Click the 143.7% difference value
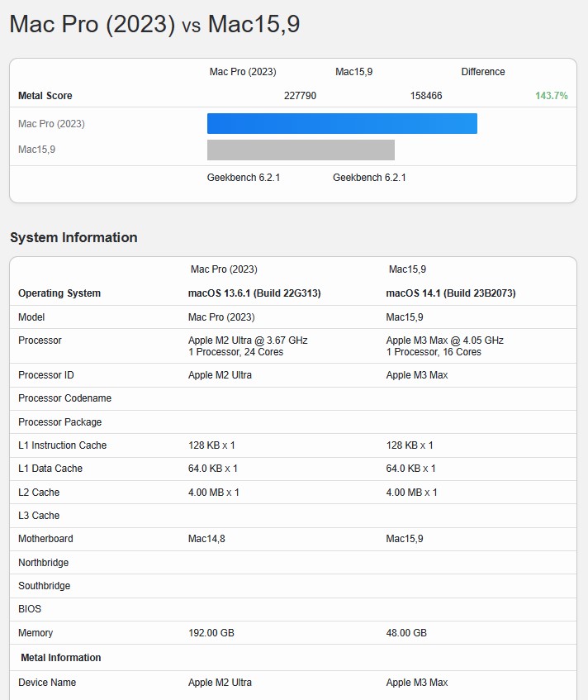588x700 pixels. pyautogui.click(x=551, y=96)
